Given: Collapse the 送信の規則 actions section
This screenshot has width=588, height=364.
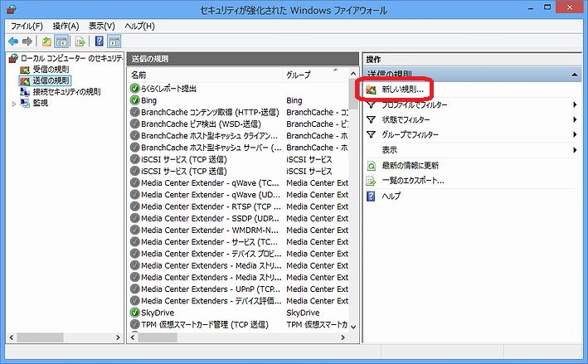Looking at the screenshot, I should coord(575,75).
